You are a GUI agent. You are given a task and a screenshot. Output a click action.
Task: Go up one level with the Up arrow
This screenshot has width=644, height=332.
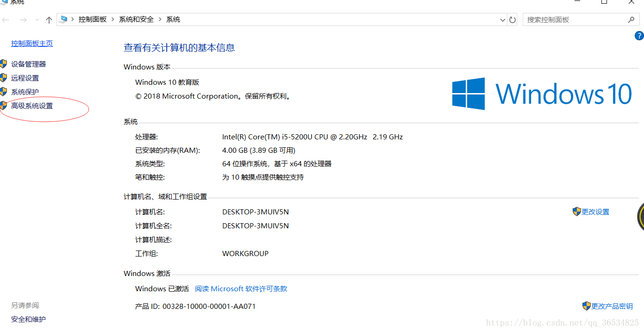49,20
